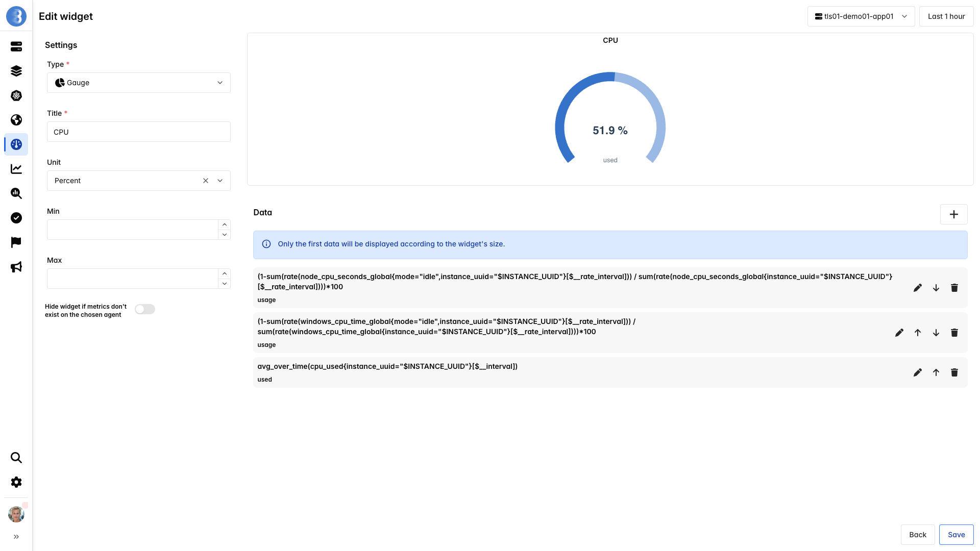The width and height of the screenshot is (980, 551).
Task: Decrease the Min value stepper
Action: click(225, 235)
